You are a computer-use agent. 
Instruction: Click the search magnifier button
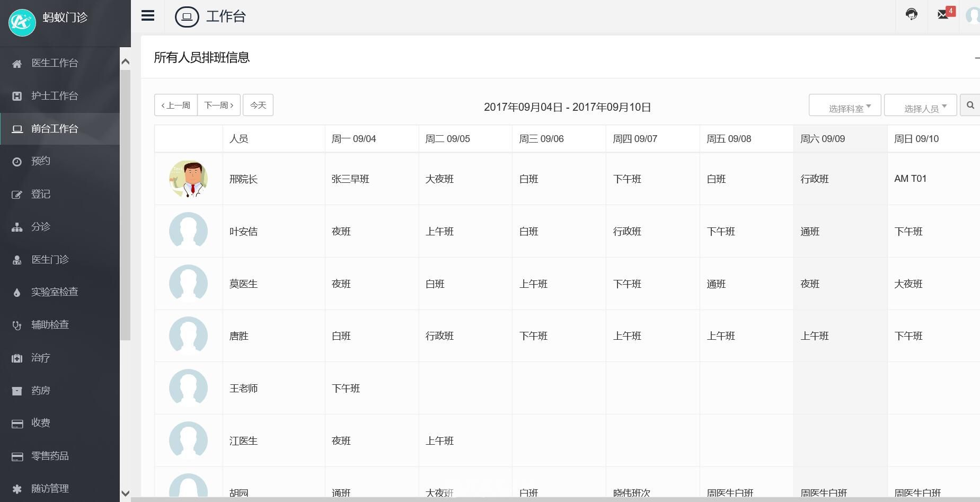970,105
